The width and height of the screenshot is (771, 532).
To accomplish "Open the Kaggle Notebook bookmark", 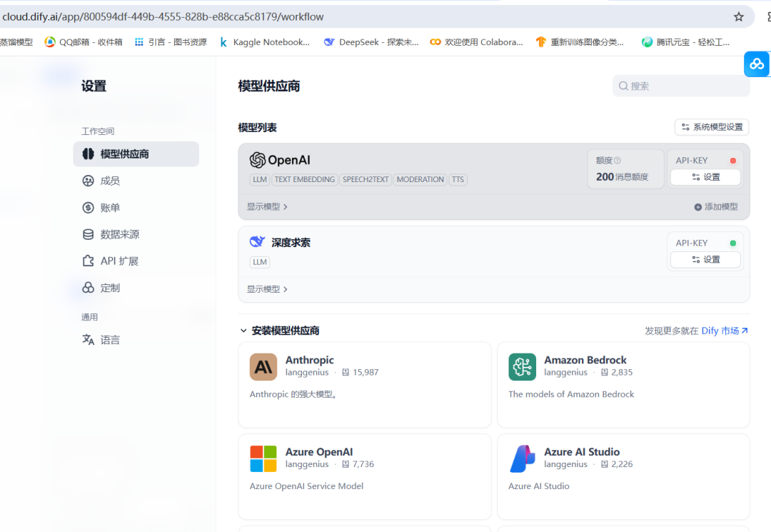I will coord(266,41).
